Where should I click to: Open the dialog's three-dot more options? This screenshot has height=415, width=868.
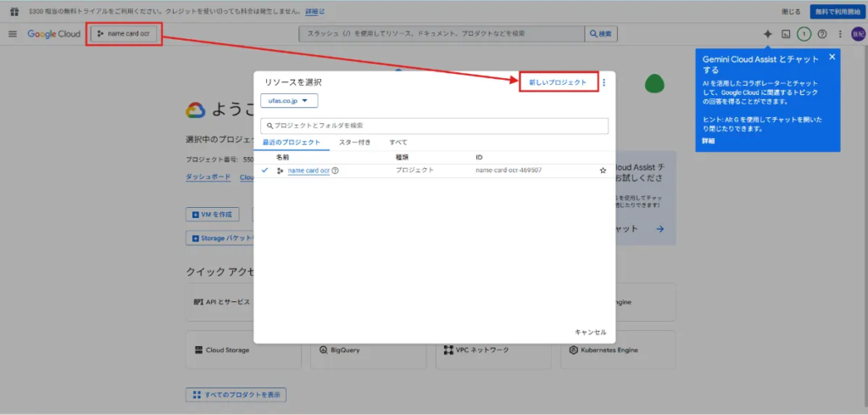pos(604,82)
